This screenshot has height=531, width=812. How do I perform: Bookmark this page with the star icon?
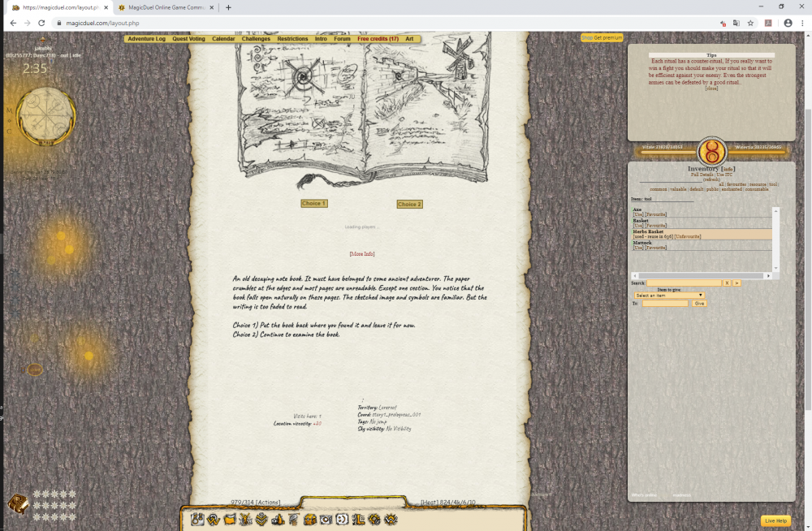pos(750,23)
